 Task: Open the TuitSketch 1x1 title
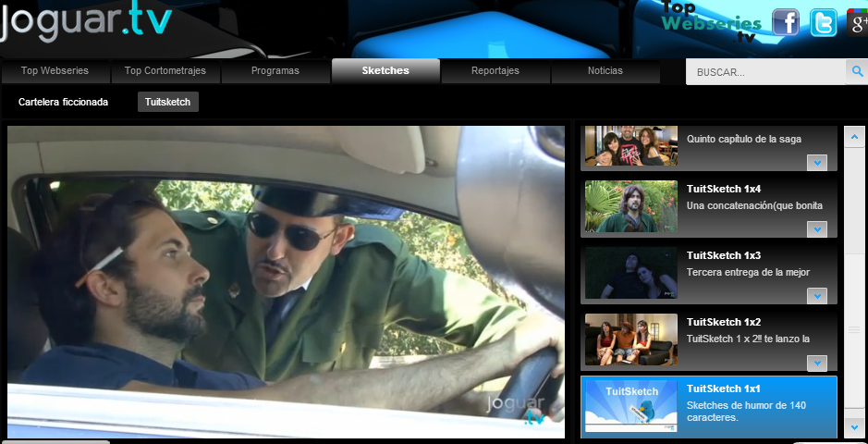click(x=724, y=388)
